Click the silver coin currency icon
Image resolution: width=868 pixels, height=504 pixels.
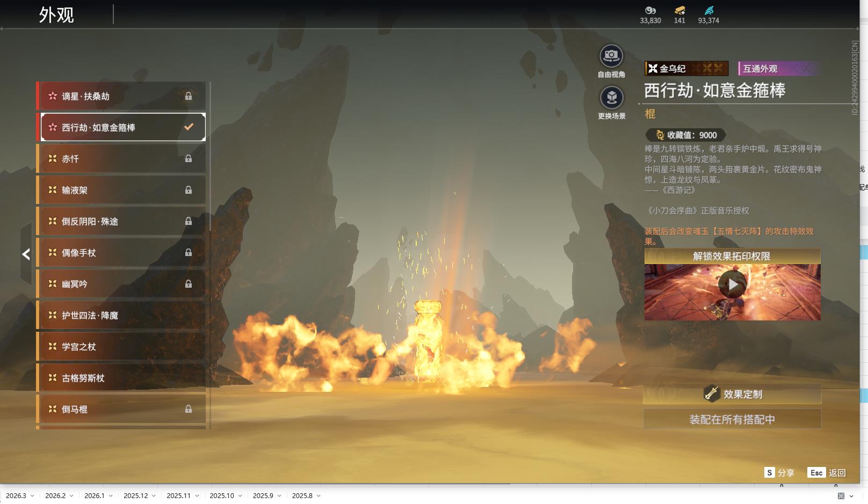(x=650, y=10)
